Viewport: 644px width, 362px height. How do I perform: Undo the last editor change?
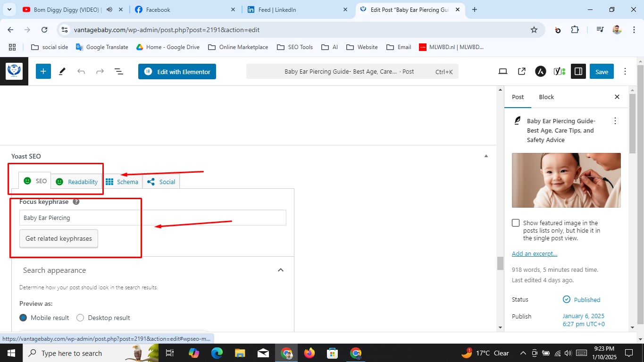point(81,71)
